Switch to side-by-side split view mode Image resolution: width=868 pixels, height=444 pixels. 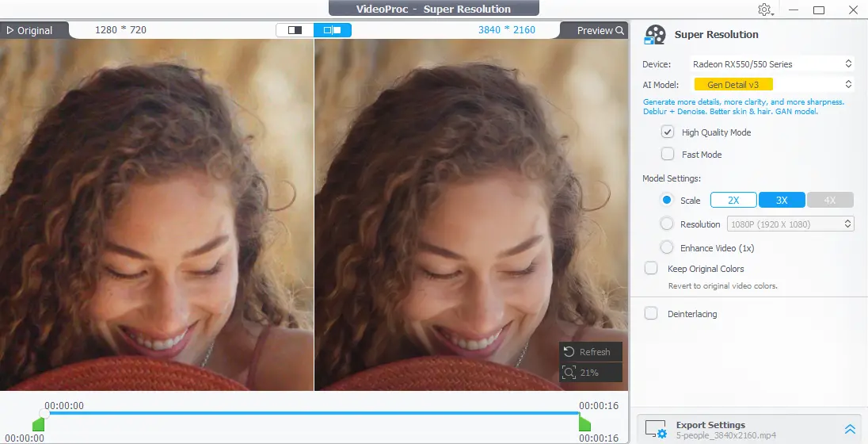tap(332, 30)
